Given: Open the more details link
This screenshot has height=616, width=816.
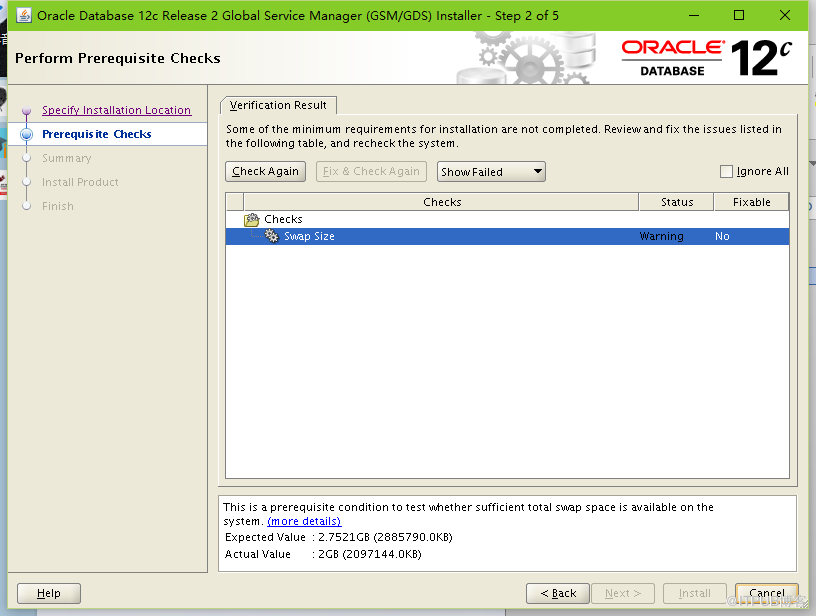Looking at the screenshot, I should (304, 521).
